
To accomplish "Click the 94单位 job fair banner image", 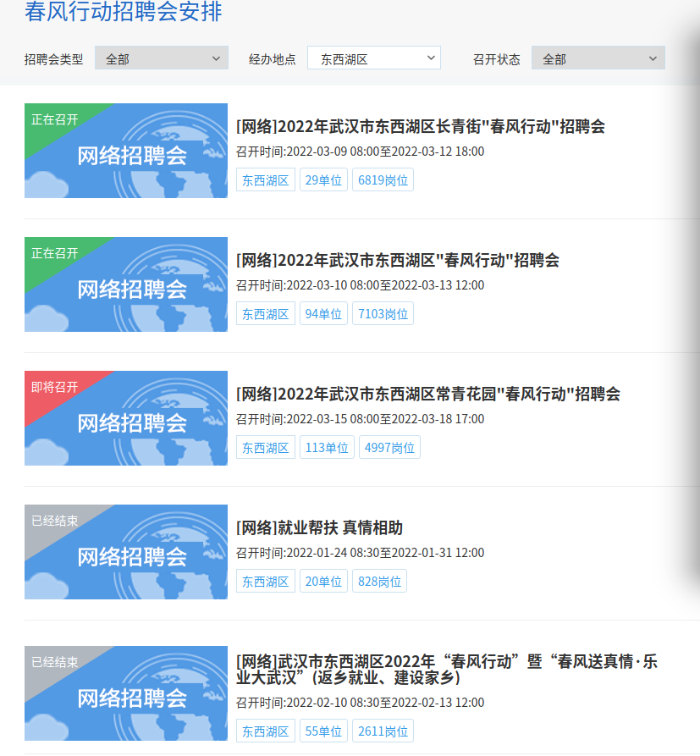I will point(126,284).
